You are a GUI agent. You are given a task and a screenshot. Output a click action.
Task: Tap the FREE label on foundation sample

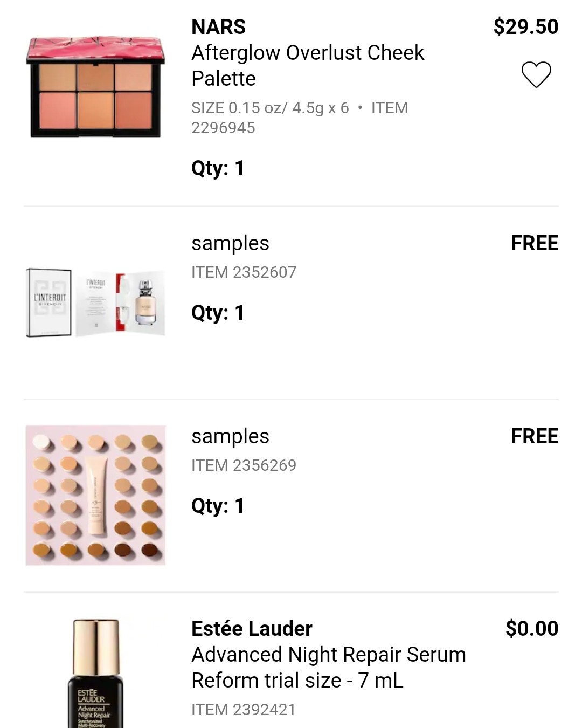535,436
